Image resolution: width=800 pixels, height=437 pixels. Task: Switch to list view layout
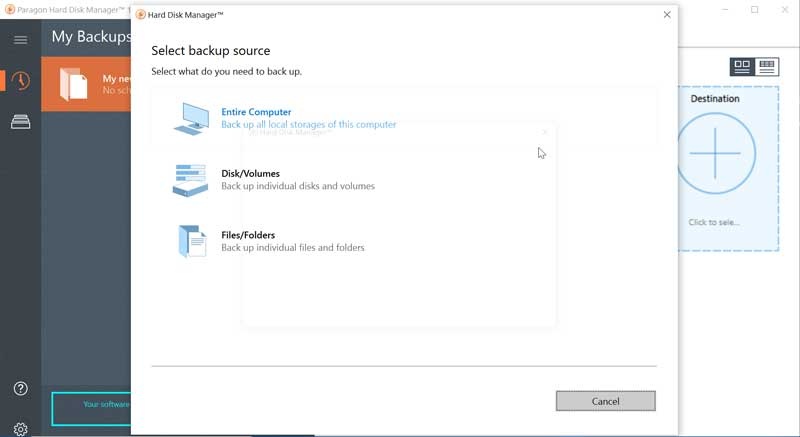coord(767,67)
